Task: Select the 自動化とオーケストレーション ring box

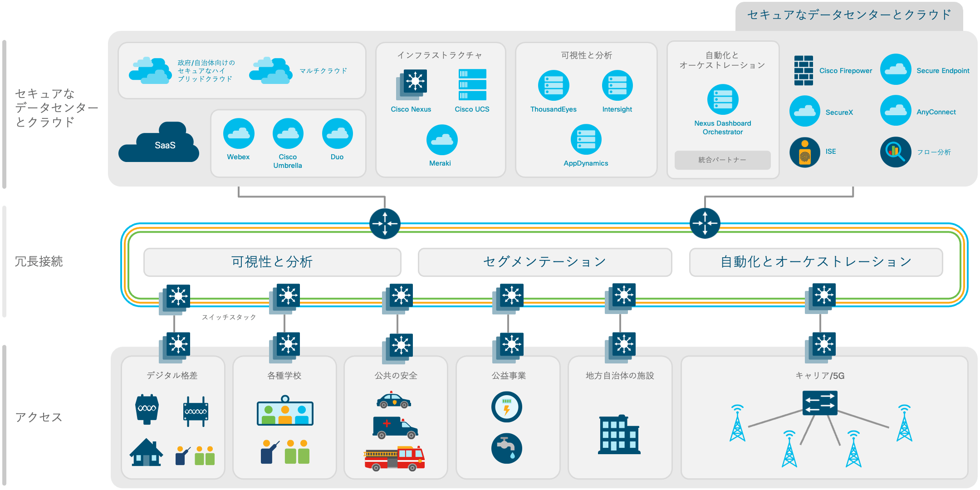Action: click(x=816, y=262)
